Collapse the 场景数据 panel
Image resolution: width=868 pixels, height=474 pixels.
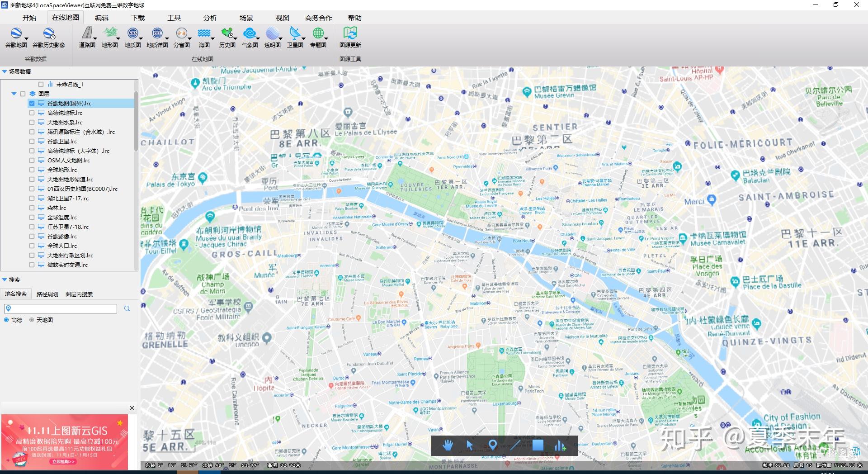5,71
